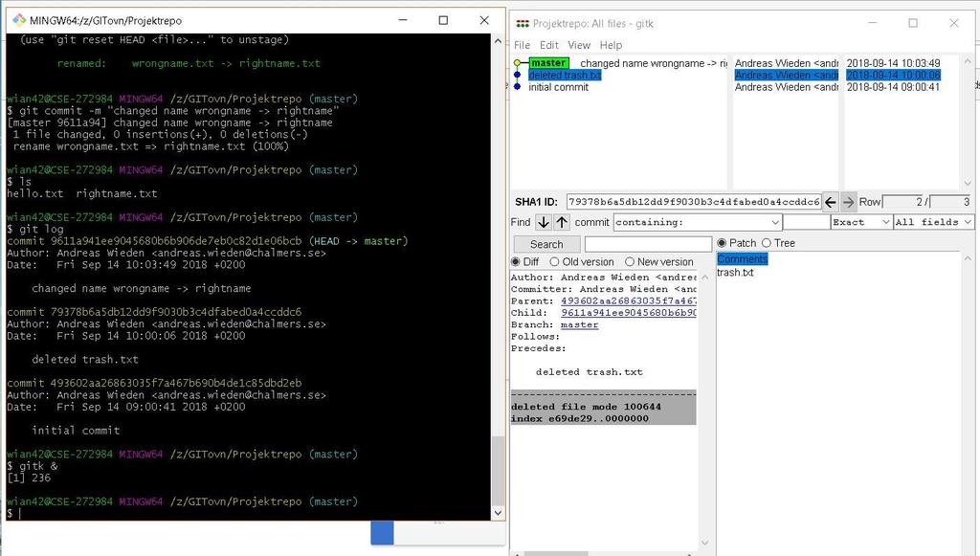Image resolution: width=980 pixels, height=556 pixels.
Task: Open the All fields dropdown
Action: pos(933,222)
